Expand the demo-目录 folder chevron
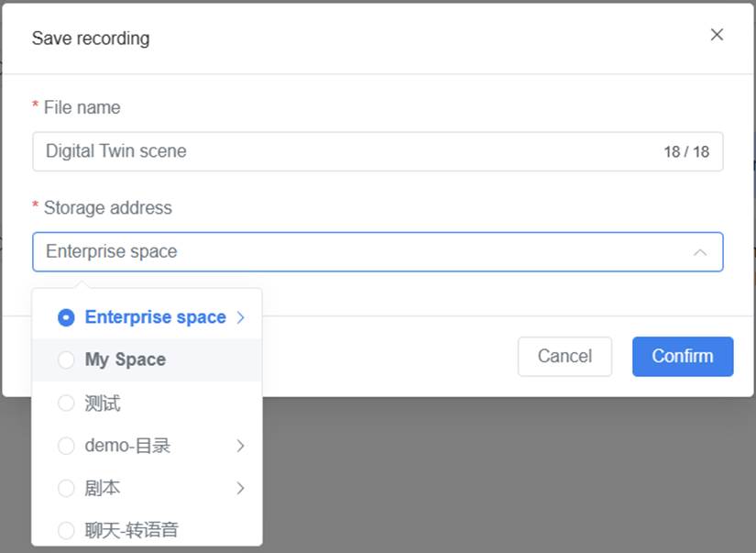The image size is (756, 553). 241,446
